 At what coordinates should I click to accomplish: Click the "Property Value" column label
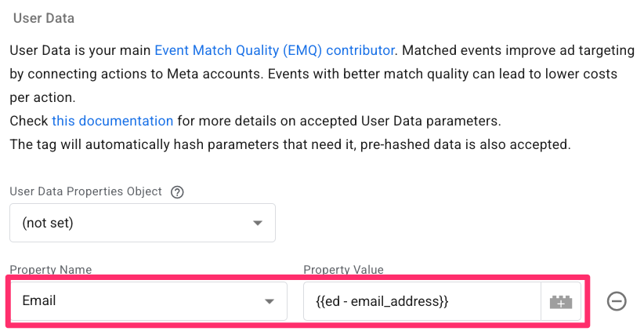click(x=343, y=270)
